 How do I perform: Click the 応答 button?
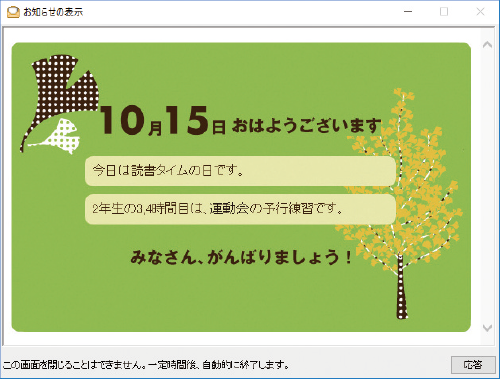(x=473, y=365)
